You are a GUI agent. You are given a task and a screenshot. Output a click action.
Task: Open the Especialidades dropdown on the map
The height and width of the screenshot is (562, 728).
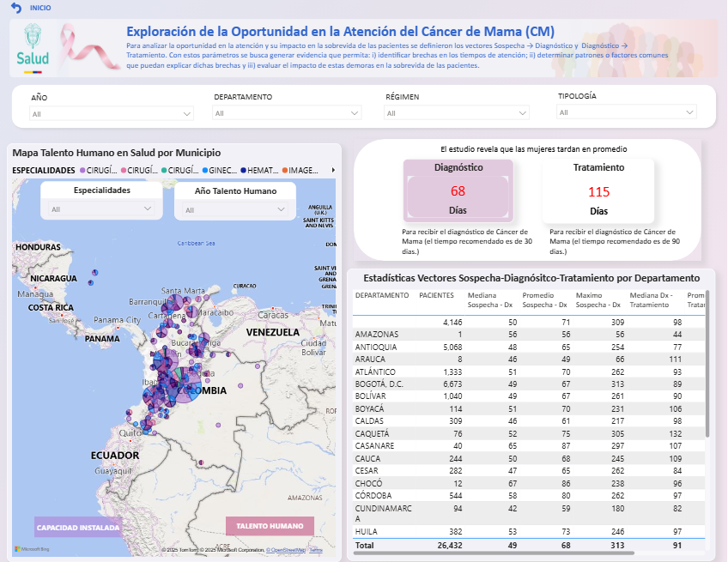coord(102,209)
